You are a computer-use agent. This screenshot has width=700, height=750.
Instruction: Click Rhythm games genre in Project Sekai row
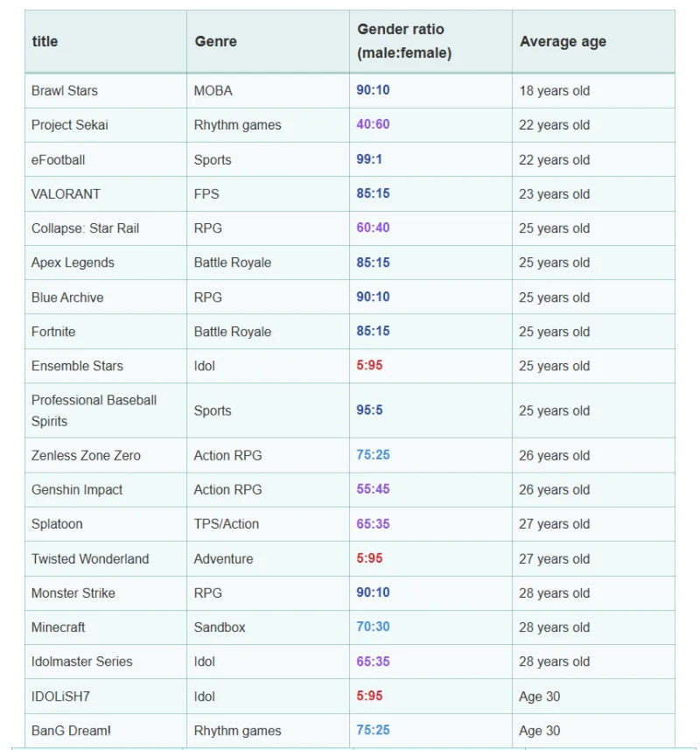pos(269,125)
